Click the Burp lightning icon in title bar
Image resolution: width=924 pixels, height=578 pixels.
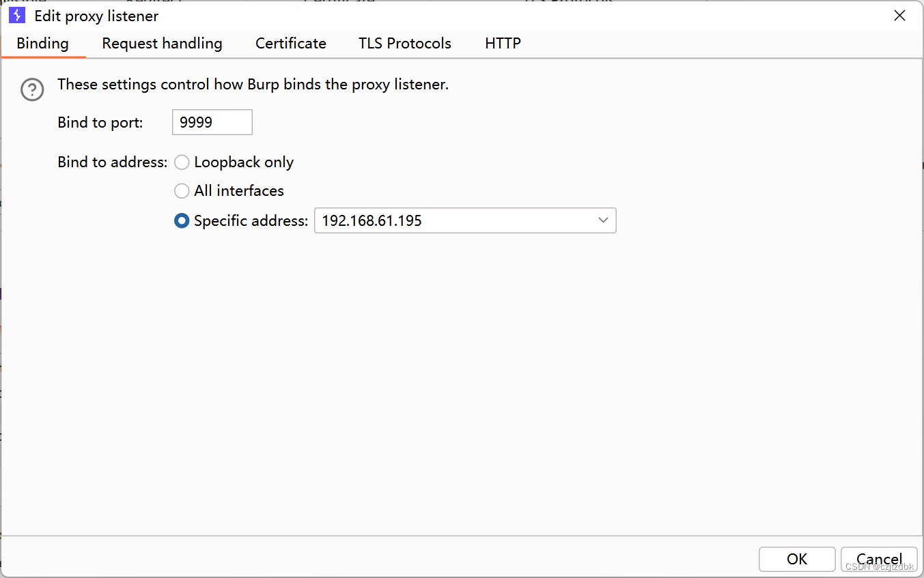point(17,15)
